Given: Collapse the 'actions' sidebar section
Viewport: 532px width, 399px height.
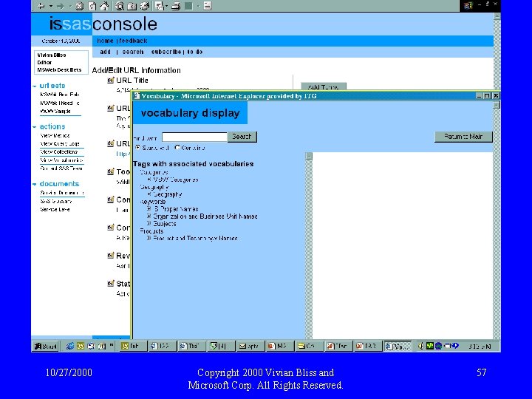Looking at the screenshot, I should click(34, 127).
